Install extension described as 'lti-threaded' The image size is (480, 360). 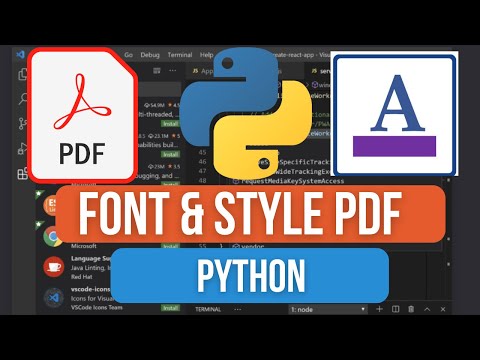pyautogui.click(x=170, y=124)
